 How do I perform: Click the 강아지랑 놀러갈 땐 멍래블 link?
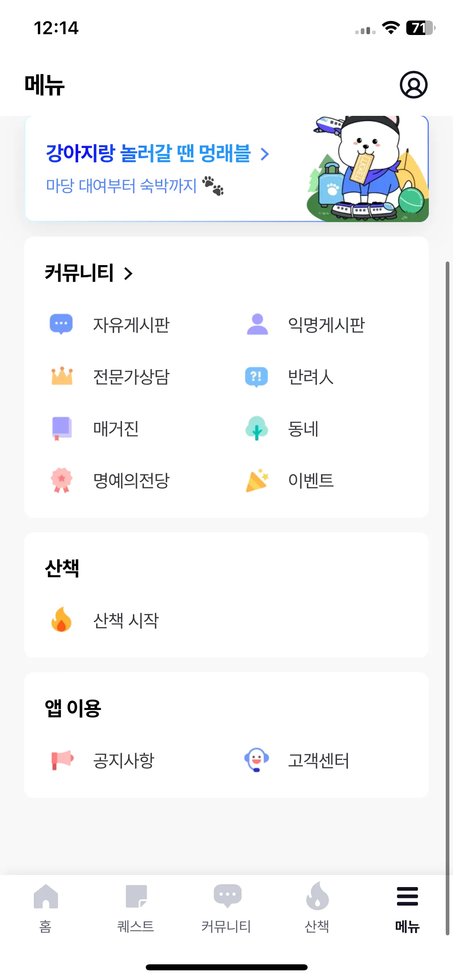[149, 154]
